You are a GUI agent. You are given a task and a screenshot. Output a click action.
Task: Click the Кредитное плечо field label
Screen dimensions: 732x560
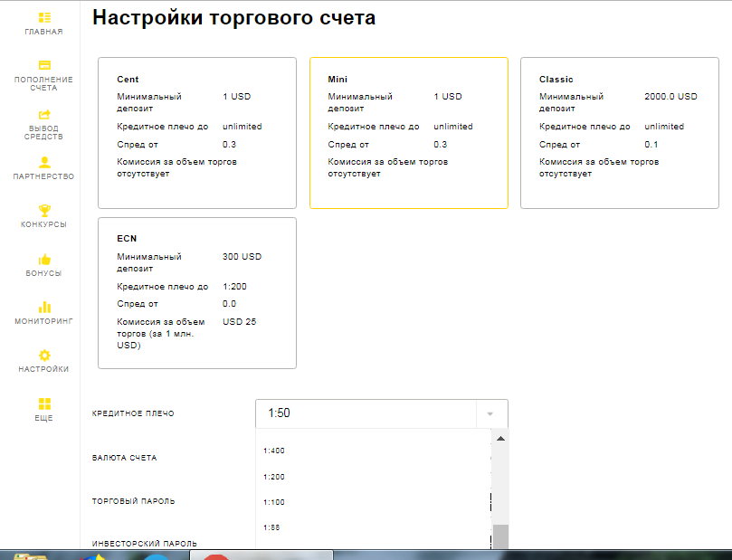[133, 413]
